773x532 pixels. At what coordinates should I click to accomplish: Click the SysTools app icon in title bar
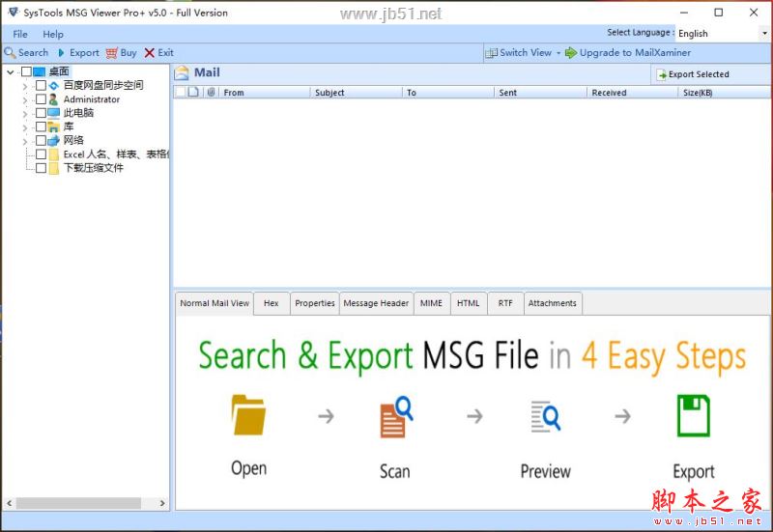coord(14,13)
